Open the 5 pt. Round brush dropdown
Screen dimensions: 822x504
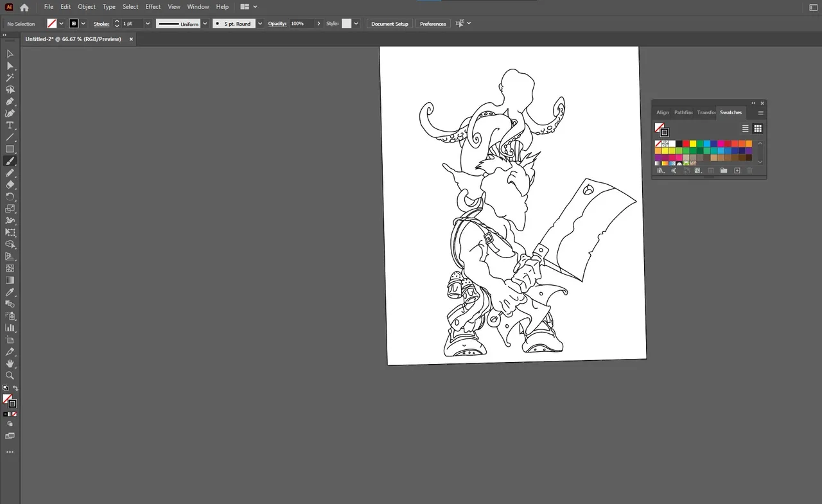click(260, 24)
